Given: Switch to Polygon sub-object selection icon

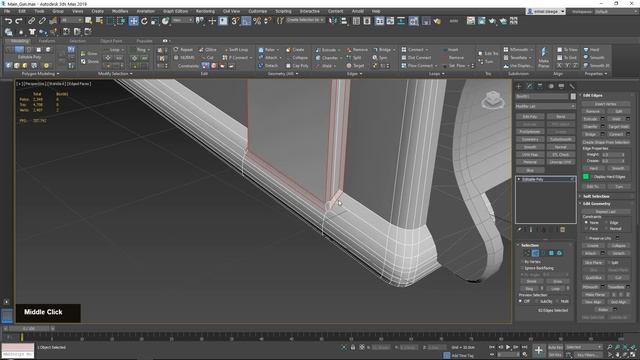Looking at the screenshot, I should 551,253.
